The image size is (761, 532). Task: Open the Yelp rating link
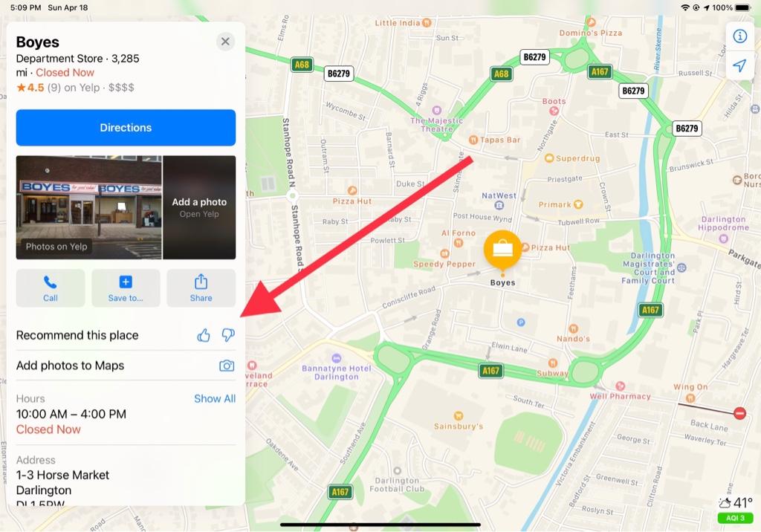coord(75,88)
